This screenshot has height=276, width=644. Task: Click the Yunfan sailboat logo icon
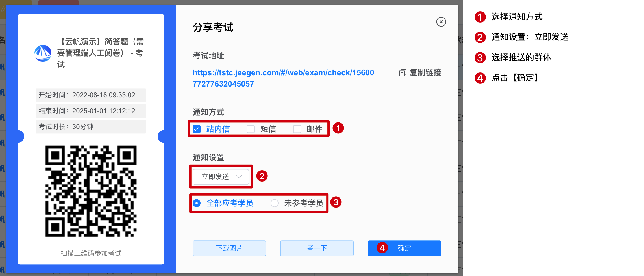[x=43, y=53]
